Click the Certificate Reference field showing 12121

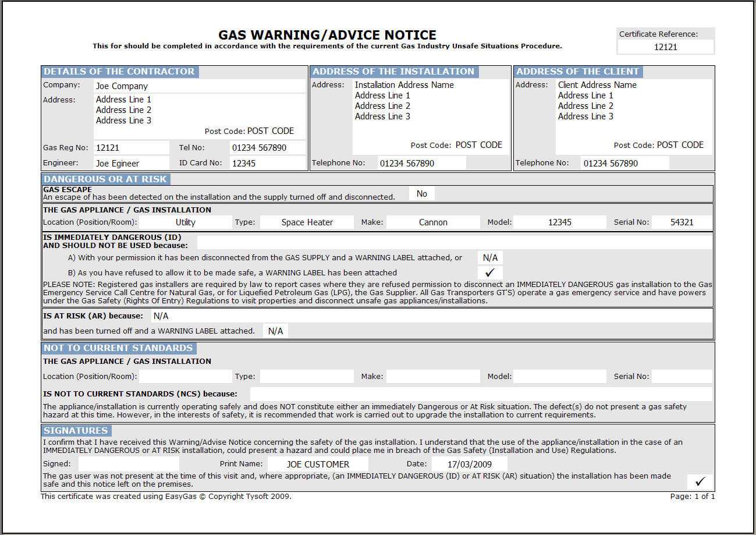(x=666, y=47)
